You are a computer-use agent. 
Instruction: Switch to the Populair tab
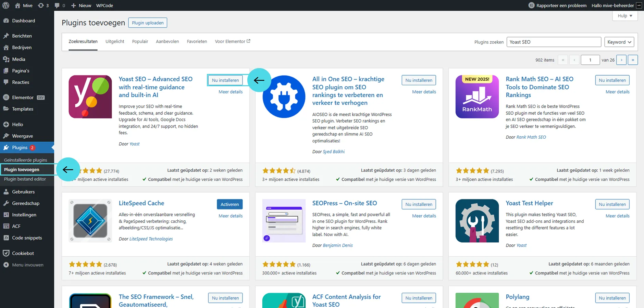(140, 41)
